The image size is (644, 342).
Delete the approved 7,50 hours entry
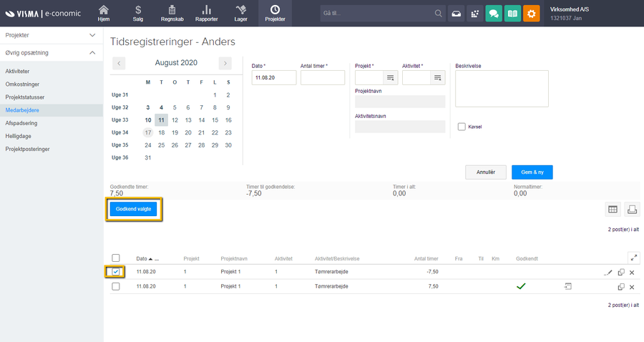point(632,287)
